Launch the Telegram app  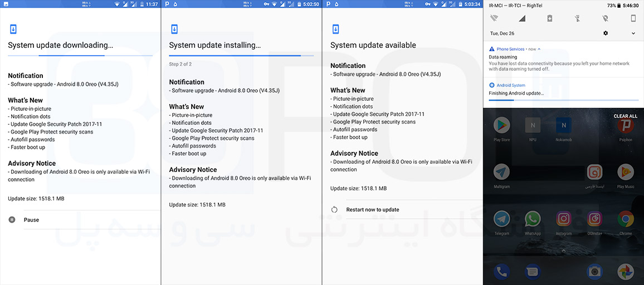click(501, 219)
